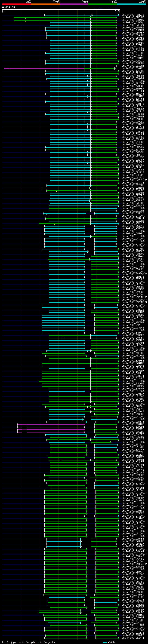Open UniRef100_B8LQY2 hit
This screenshot has height=644, width=148.
(x=133, y=94)
